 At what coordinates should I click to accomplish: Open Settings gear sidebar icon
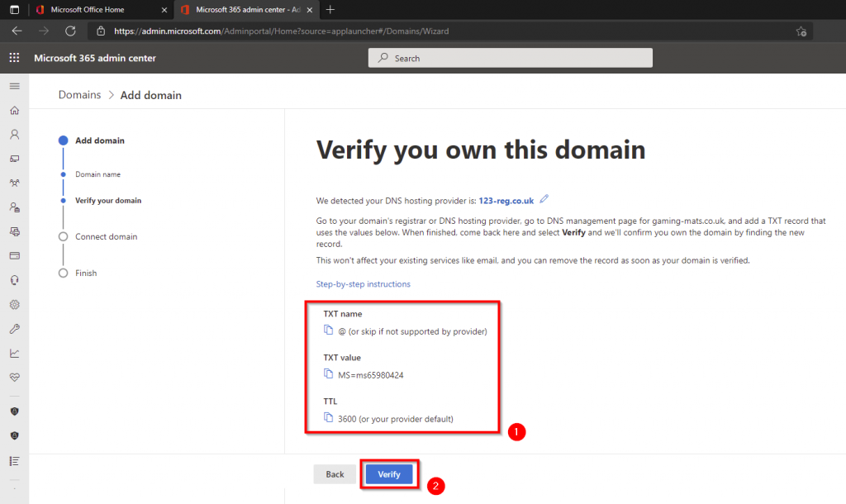tap(15, 304)
